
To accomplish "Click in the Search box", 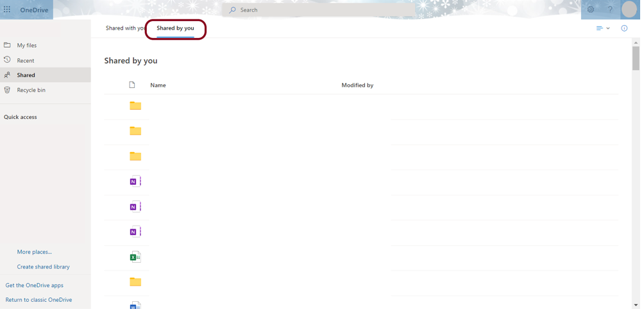I will 321,10.
